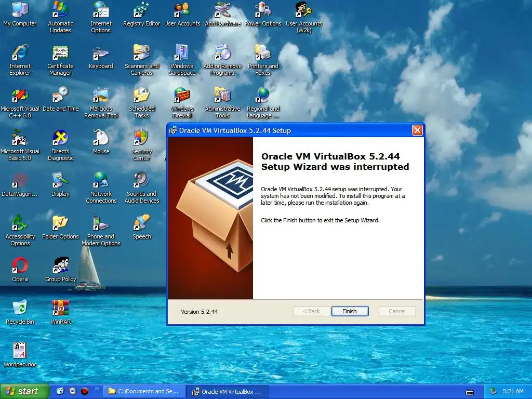Viewport: 532px width, 399px height.
Task: Select the Registry Editor desktop icon
Action: (141, 14)
